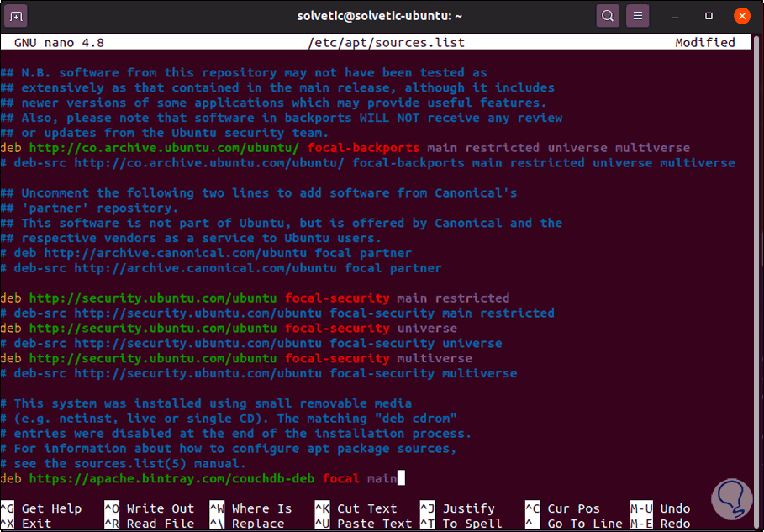
Task: Open a new terminal tab icon
Action: [16, 16]
